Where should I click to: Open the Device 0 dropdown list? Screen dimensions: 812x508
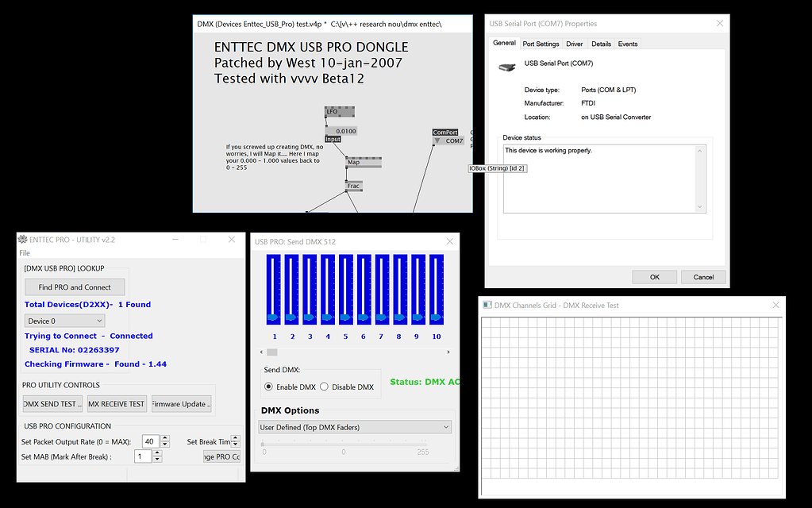coord(98,320)
